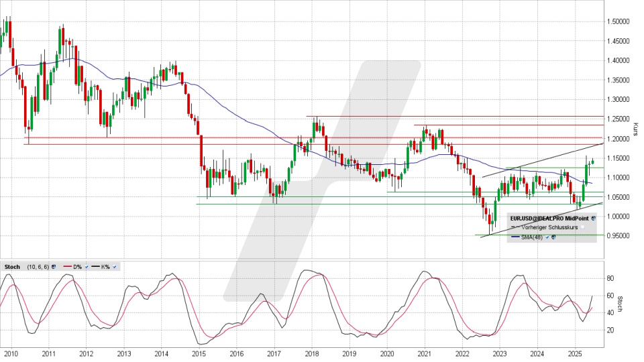The width and height of the screenshot is (644, 362).
Task: Click the black K% line sample
Action: click(95, 266)
